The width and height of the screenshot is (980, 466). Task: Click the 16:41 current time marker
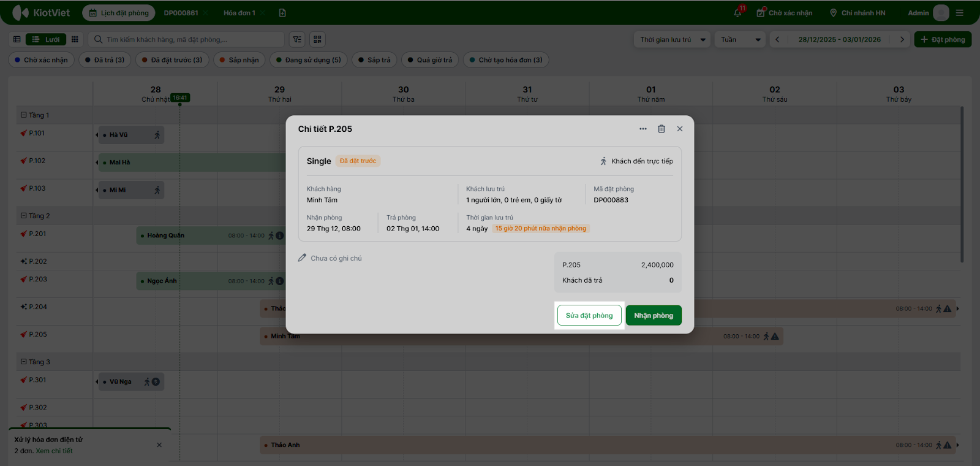coord(180,97)
